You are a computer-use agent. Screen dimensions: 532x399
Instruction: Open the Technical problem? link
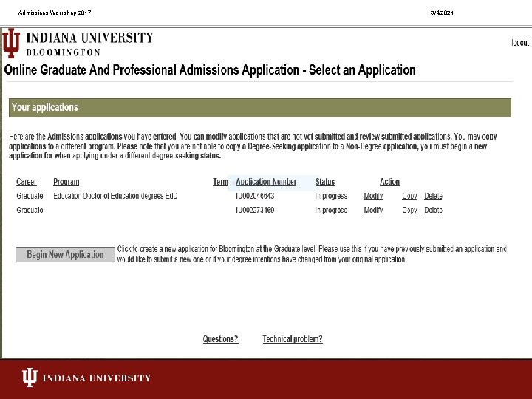click(x=293, y=339)
